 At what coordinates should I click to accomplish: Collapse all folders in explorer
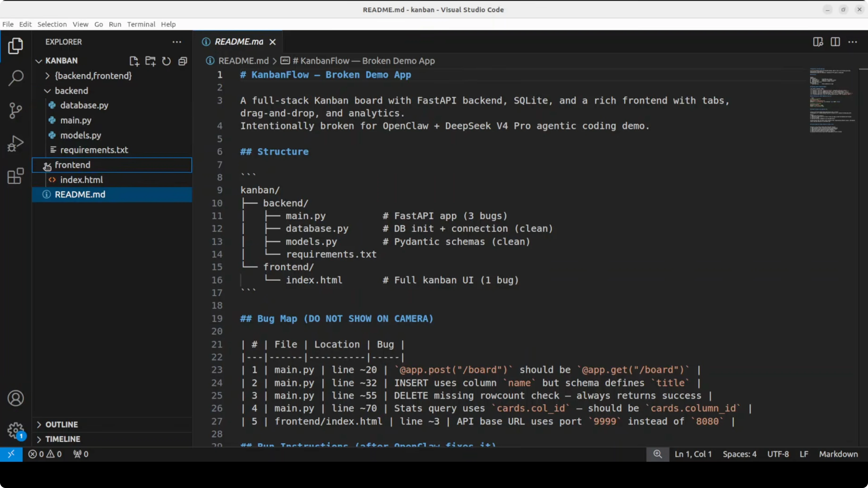183,61
